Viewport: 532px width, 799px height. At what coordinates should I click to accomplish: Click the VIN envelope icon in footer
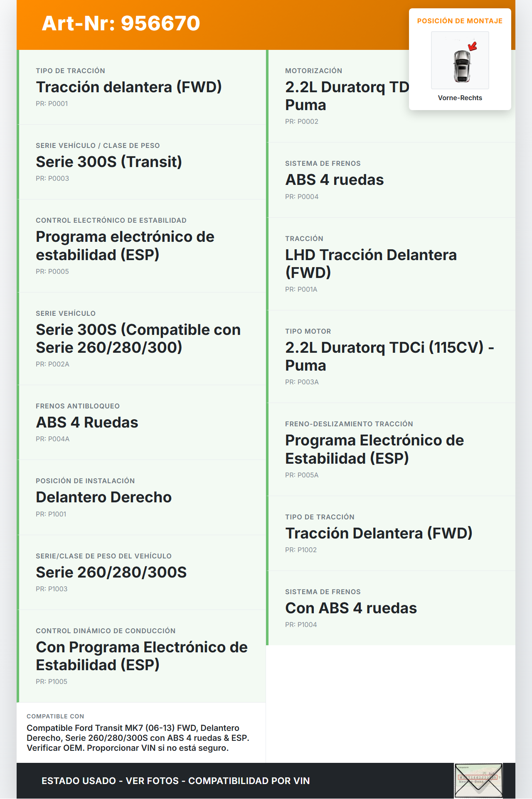pyautogui.click(x=478, y=780)
